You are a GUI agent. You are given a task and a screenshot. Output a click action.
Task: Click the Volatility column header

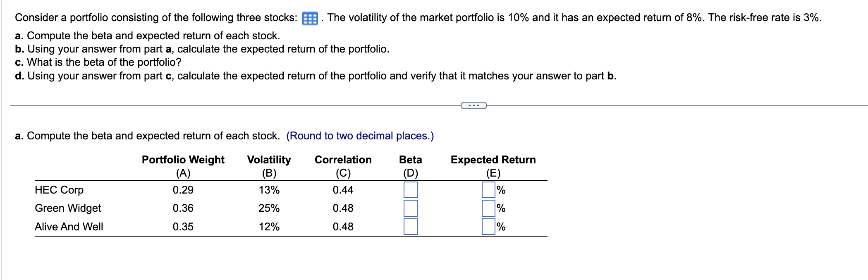(x=269, y=160)
